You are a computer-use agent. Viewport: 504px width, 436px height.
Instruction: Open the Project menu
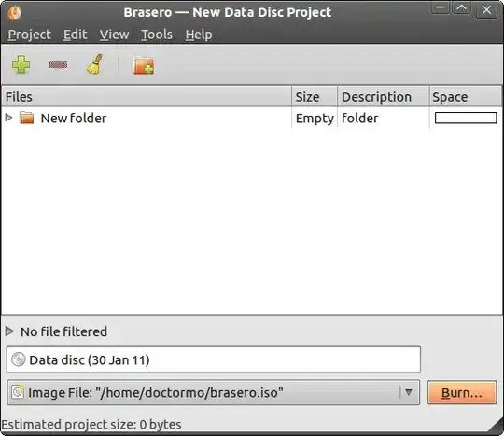(x=29, y=35)
